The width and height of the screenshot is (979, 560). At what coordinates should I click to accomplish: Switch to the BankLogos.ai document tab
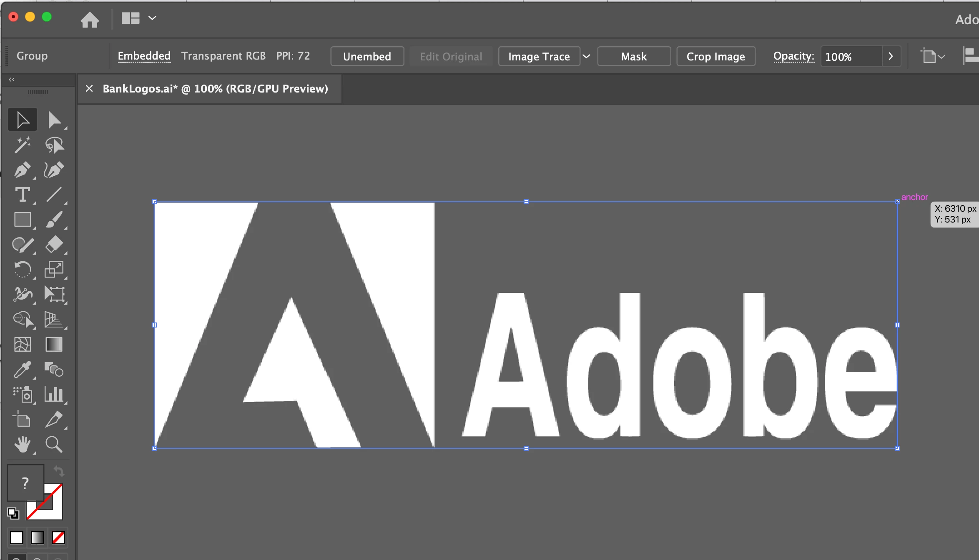(215, 89)
